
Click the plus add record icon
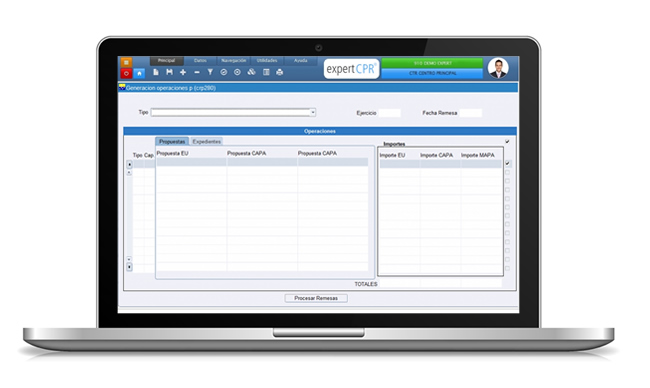pos(183,72)
